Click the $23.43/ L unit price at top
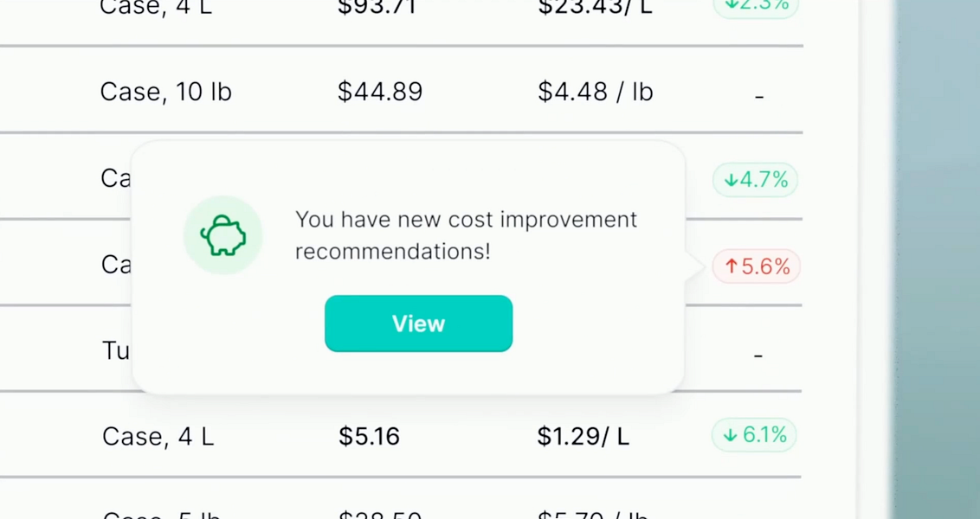The image size is (980, 519). click(595, 7)
